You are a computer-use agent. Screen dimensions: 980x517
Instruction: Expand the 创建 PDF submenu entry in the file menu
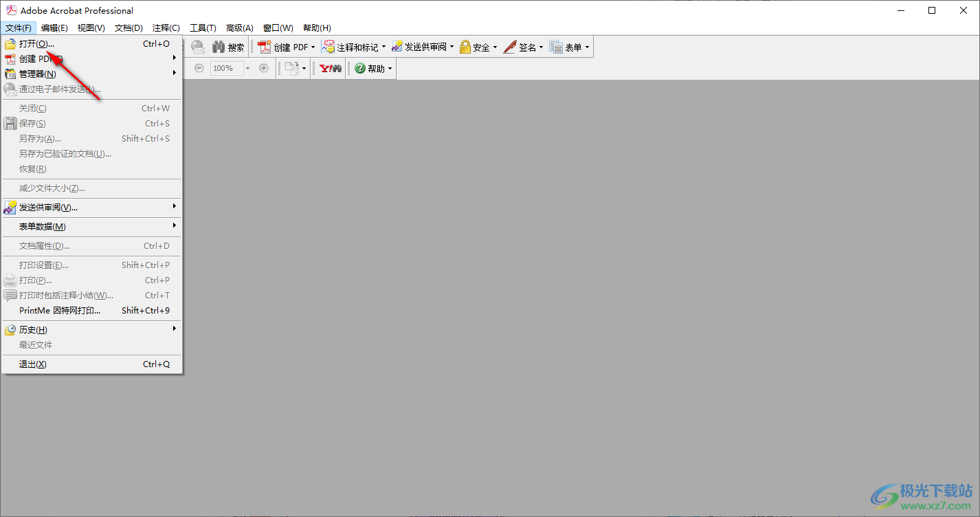click(92, 58)
